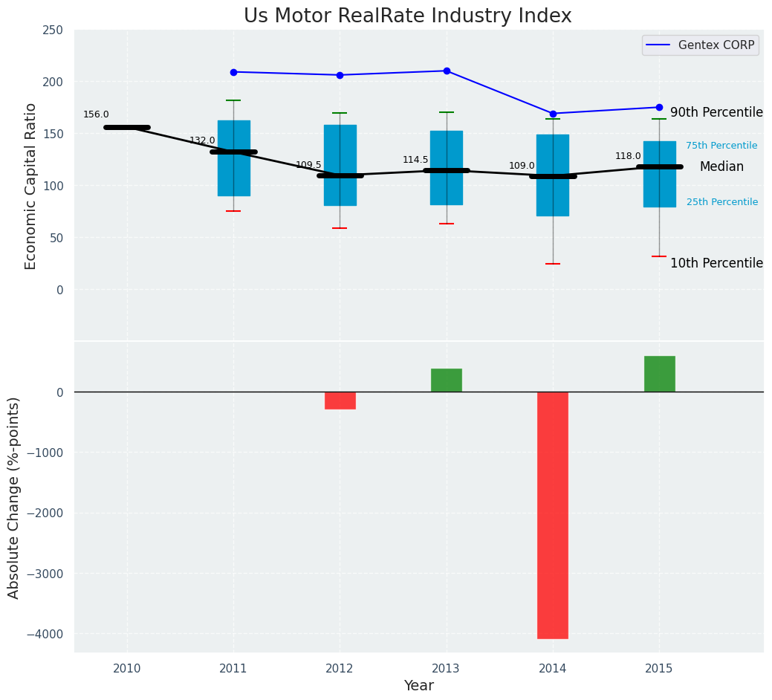The width and height of the screenshot is (772, 700).
Task: Click the 2010 tick label on Year axis
Action: [127, 669]
